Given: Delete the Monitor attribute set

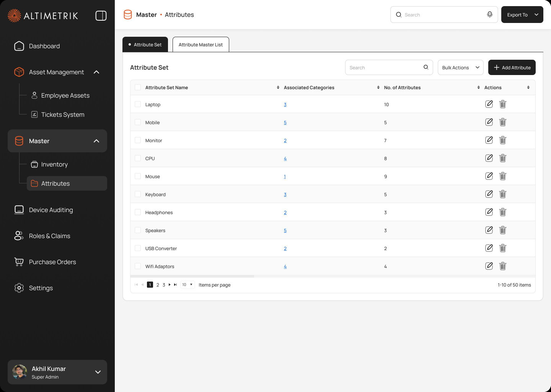Looking at the screenshot, I should point(503,140).
